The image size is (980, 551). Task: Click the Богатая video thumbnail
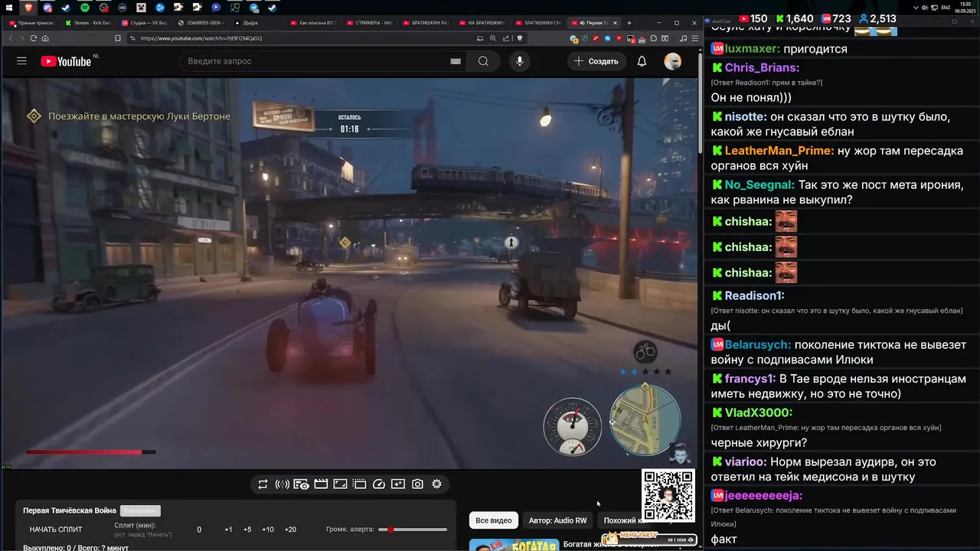tap(514, 545)
